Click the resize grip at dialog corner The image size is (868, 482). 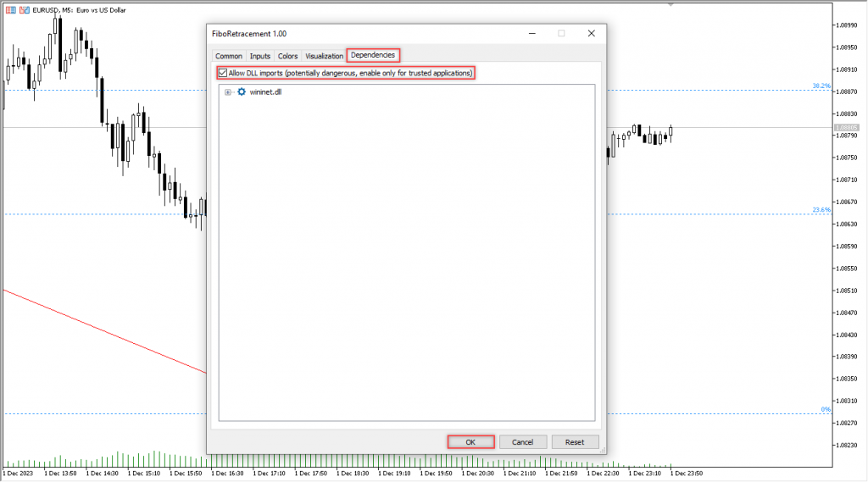[603, 451]
